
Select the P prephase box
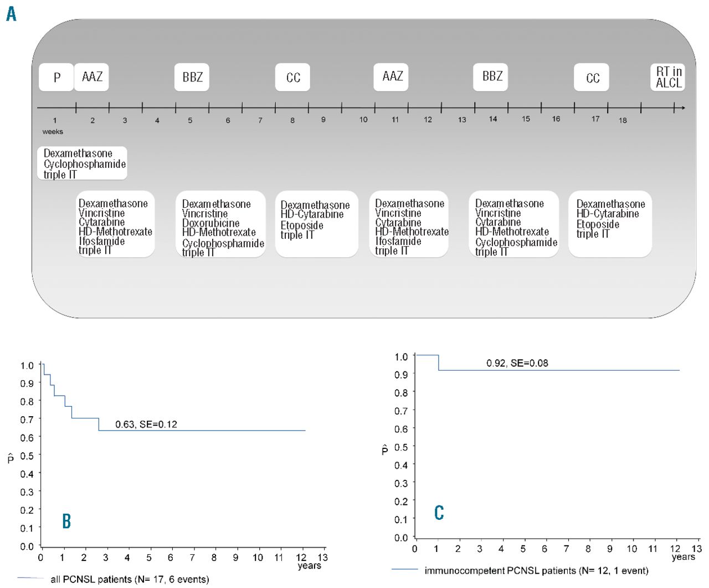56,78
